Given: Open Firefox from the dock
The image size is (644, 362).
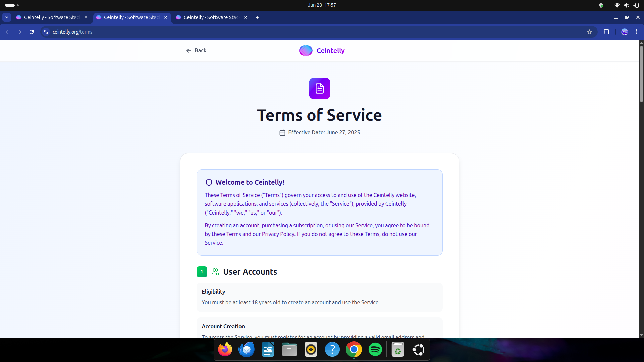Looking at the screenshot, I should (225, 350).
